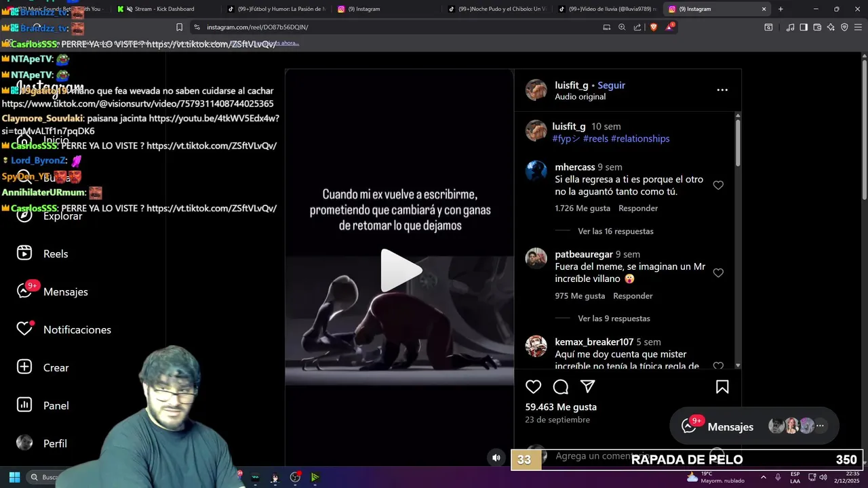Play the reel video
Viewport: 868px width, 488px height.
(400, 270)
